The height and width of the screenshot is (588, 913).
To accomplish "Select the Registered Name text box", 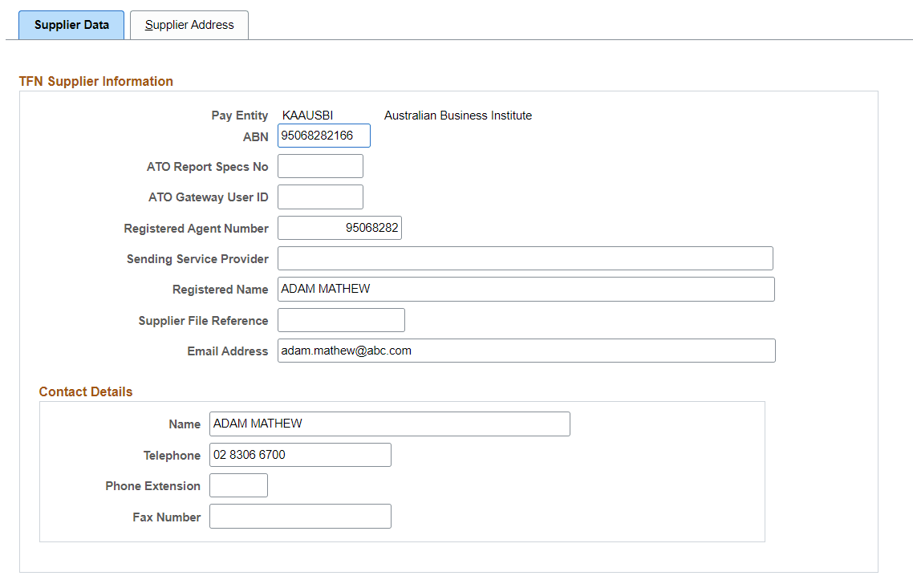I will click(x=525, y=289).
